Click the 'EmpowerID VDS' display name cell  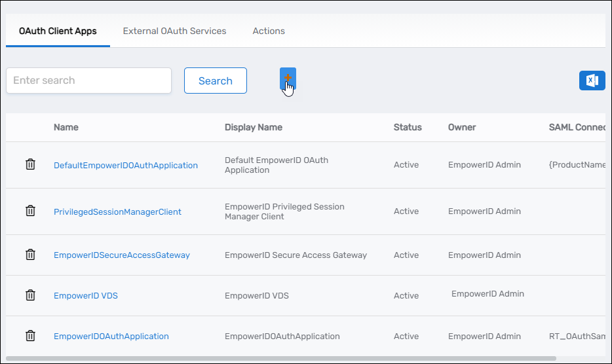(x=256, y=296)
